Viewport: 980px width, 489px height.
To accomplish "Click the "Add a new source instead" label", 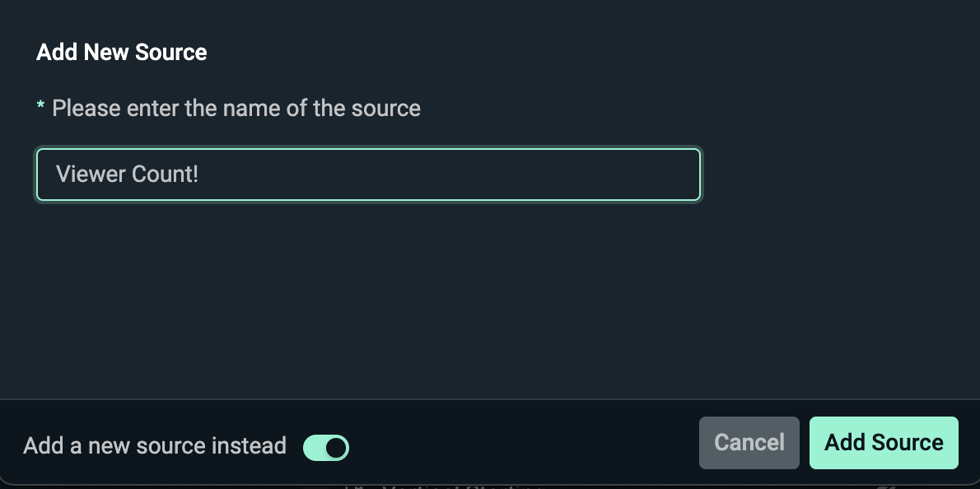I will (x=155, y=446).
